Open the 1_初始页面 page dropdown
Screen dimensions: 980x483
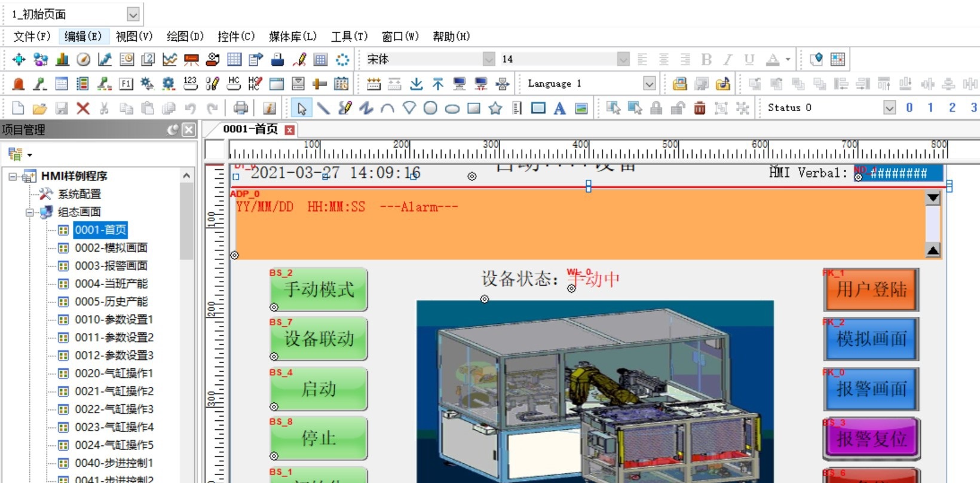tap(133, 14)
